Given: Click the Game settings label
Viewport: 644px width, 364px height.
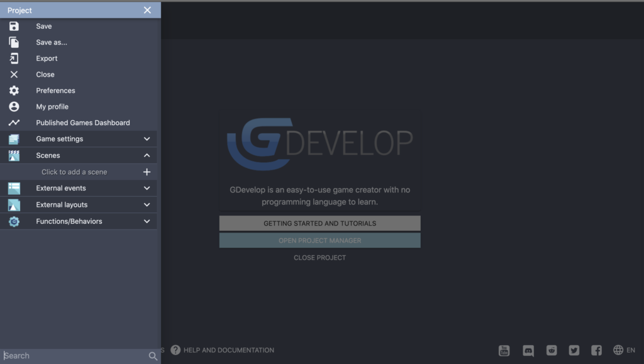Looking at the screenshot, I should [x=60, y=139].
